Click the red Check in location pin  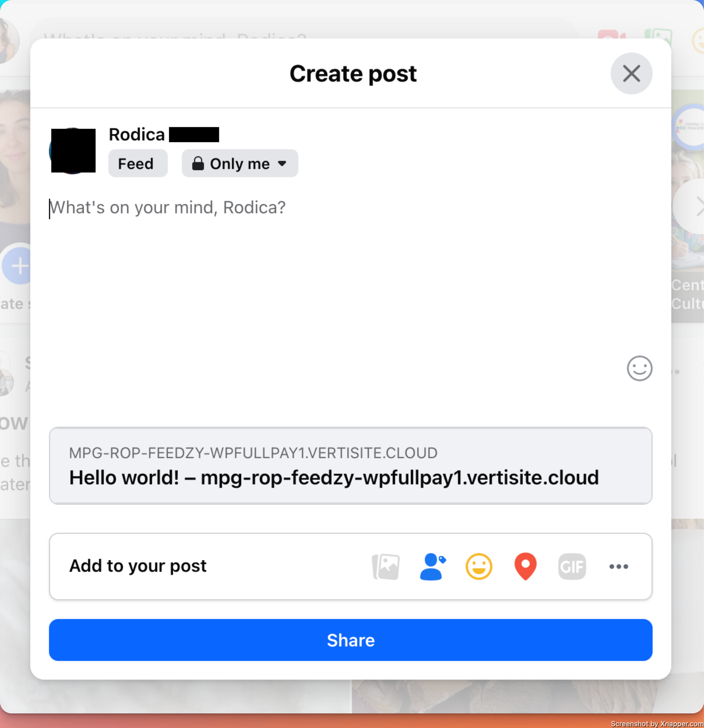pyautogui.click(x=525, y=566)
